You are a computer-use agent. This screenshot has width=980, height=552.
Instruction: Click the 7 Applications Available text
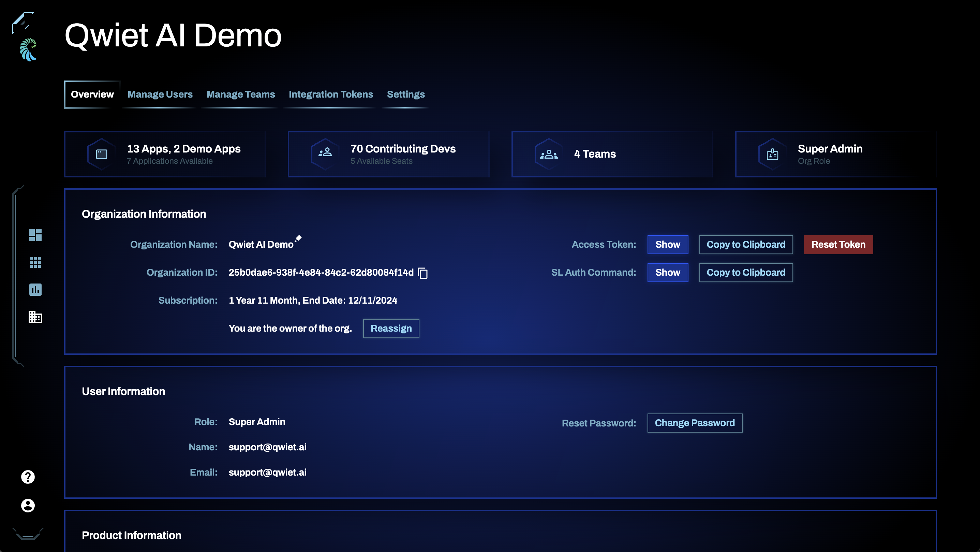[170, 161]
